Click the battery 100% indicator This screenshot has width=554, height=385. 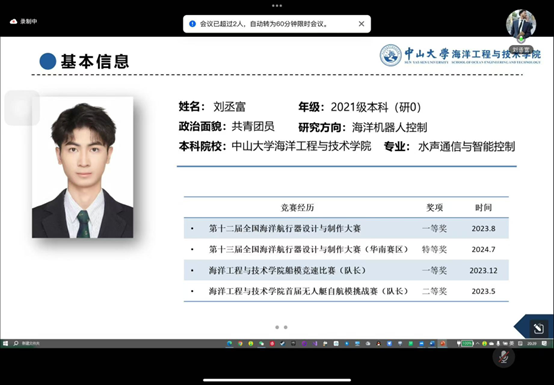[467, 343]
